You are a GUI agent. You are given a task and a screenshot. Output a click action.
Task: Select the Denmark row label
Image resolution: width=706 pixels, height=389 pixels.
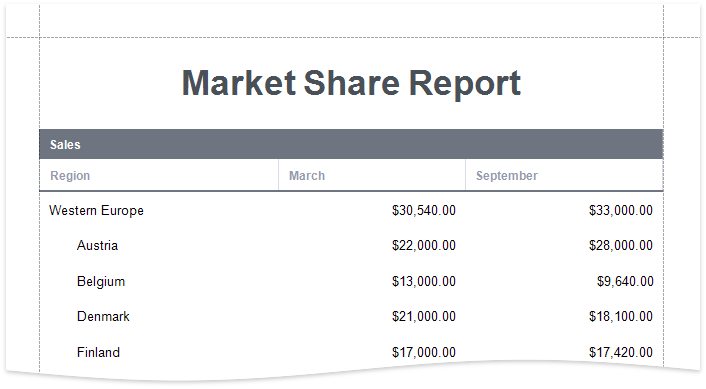point(103,317)
